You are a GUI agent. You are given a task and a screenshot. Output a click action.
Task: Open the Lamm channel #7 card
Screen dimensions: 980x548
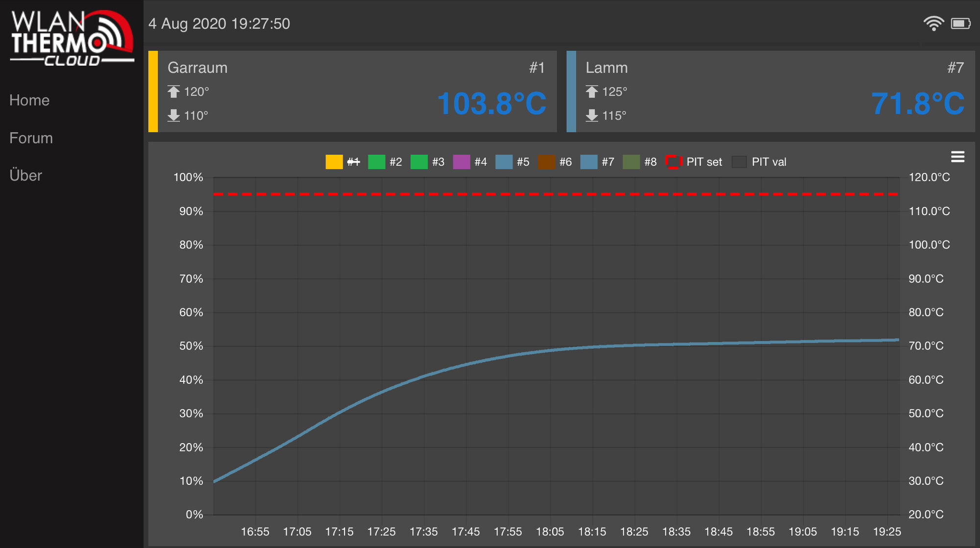point(771,92)
